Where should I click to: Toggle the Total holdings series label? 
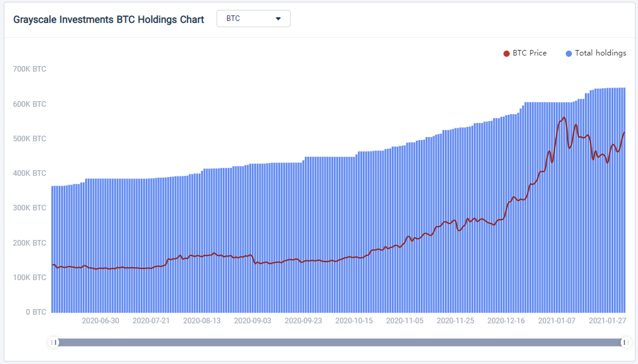coord(600,53)
